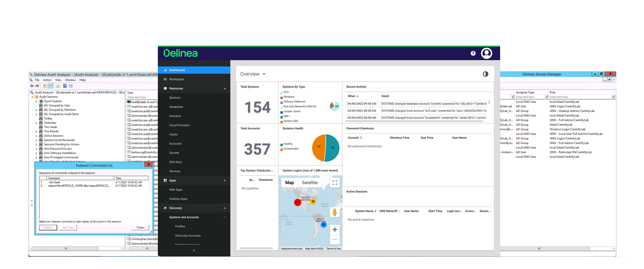Open Action menu in Audit Analyzer

coord(47,80)
